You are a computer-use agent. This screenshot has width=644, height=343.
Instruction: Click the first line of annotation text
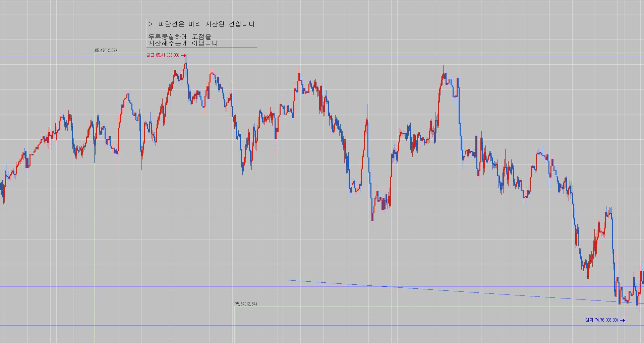[x=201, y=24]
